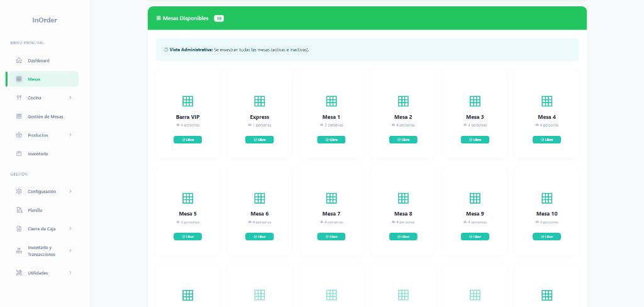This screenshot has height=307, width=644.
Task: Click the Utilidades menu label
Action: pos(38,273)
